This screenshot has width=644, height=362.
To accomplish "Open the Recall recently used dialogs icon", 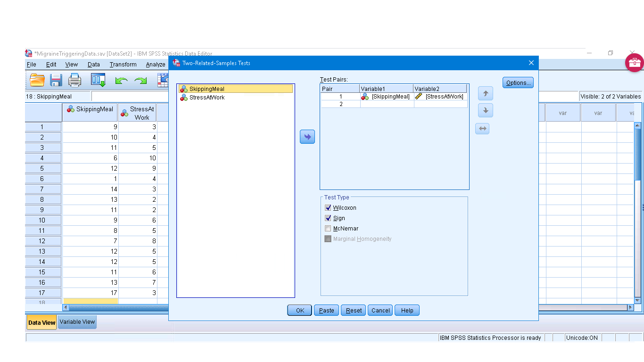I will pyautogui.click(x=98, y=80).
